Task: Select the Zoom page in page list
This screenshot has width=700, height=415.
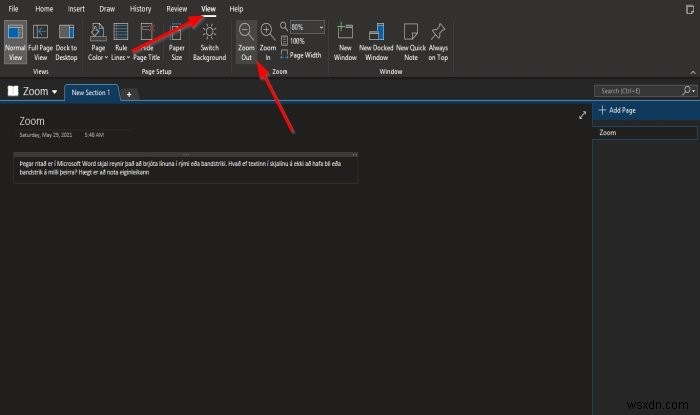Action: pyautogui.click(x=645, y=133)
